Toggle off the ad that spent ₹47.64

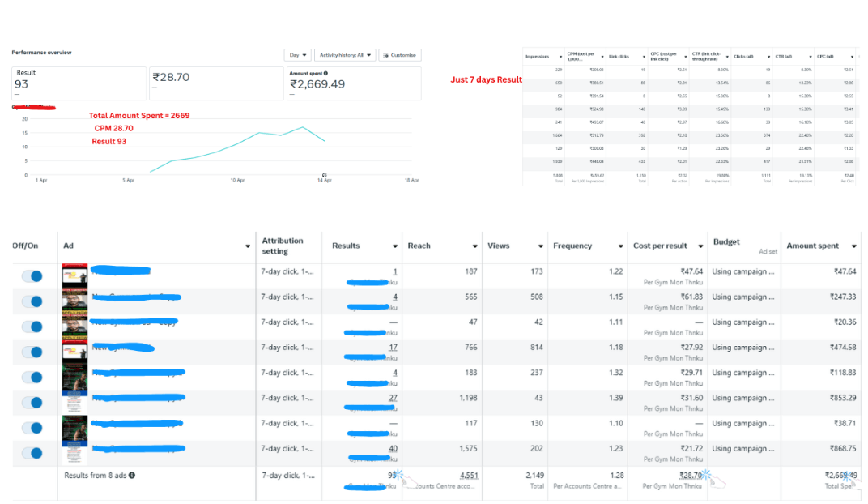(x=32, y=276)
